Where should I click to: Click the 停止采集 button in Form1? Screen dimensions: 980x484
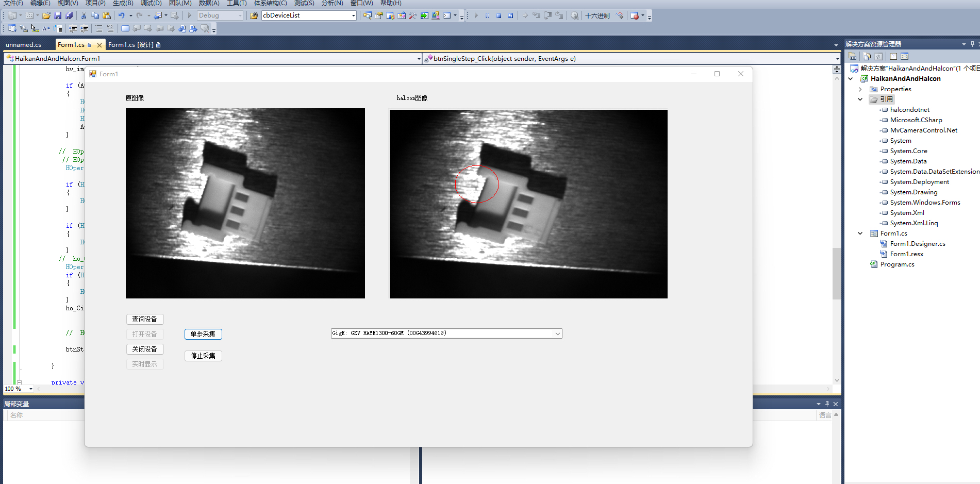click(x=203, y=356)
